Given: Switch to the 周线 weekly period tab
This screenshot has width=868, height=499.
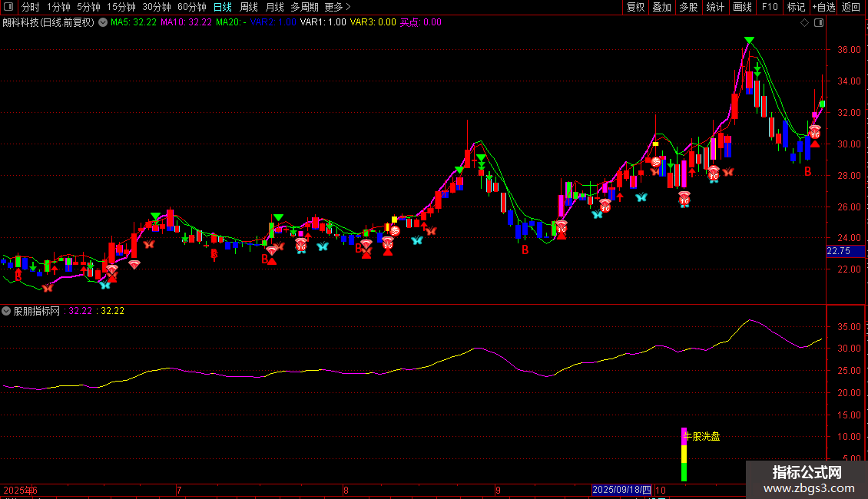Looking at the screenshot, I should (249, 7).
